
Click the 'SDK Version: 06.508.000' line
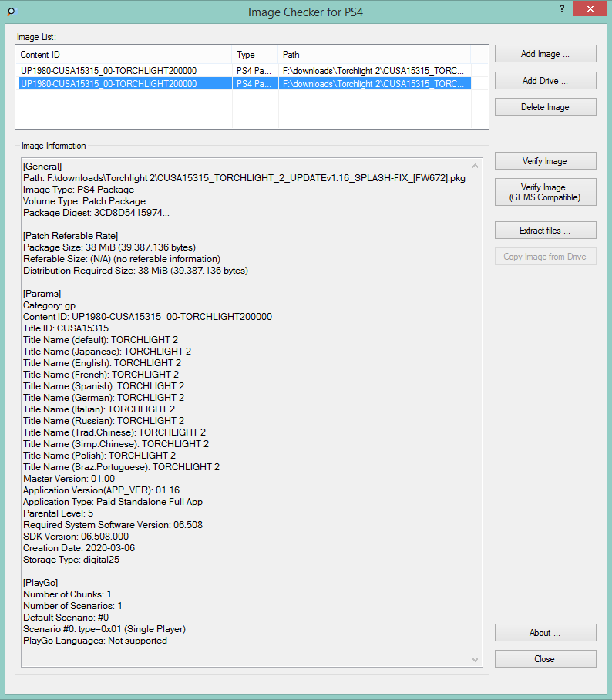tap(76, 537)
